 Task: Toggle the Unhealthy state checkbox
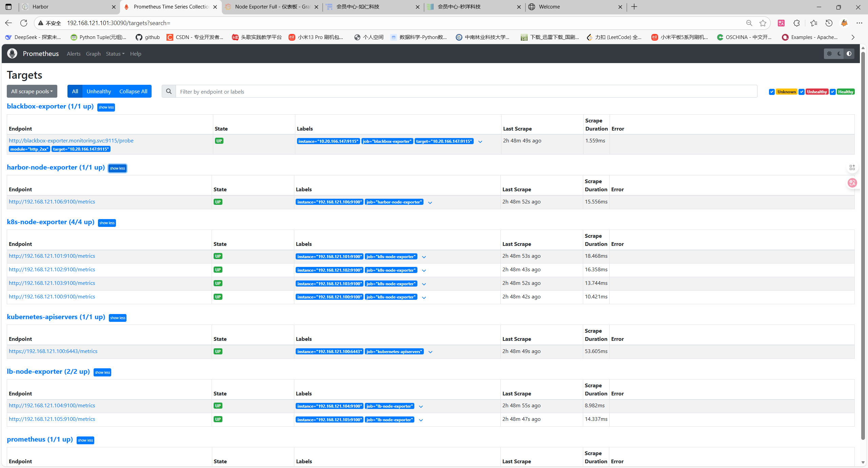(802, 92)
